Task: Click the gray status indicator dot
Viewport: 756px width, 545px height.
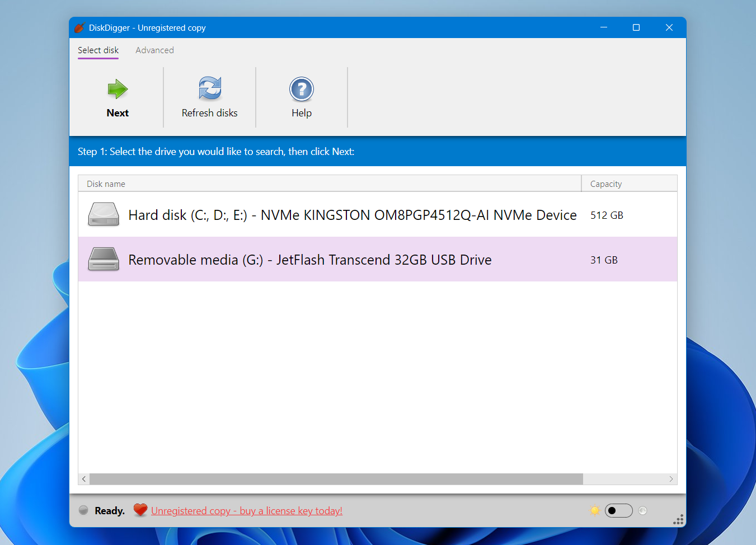Action: click(x=83, y=510)
